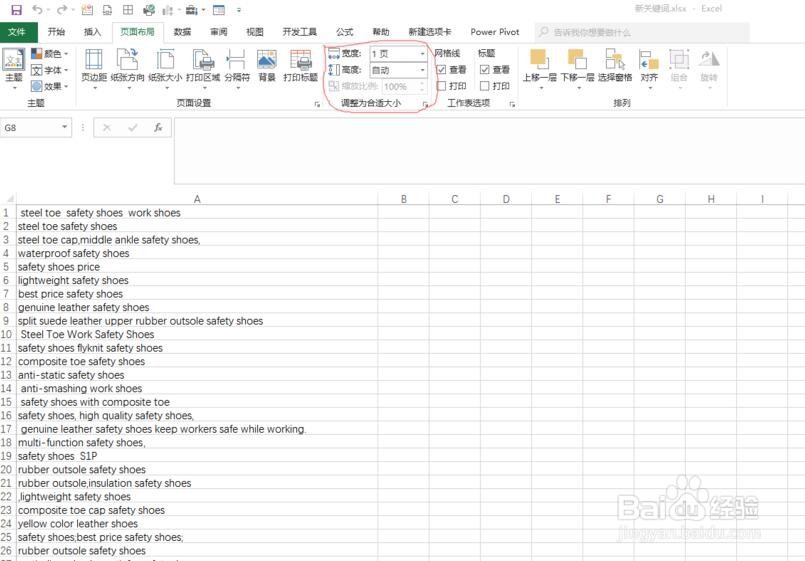Image resolution: width=805 pixels, height=561 pixels.
Task: Click the Orientation (纸张方向) icon
Action: [x=127, y=60]
